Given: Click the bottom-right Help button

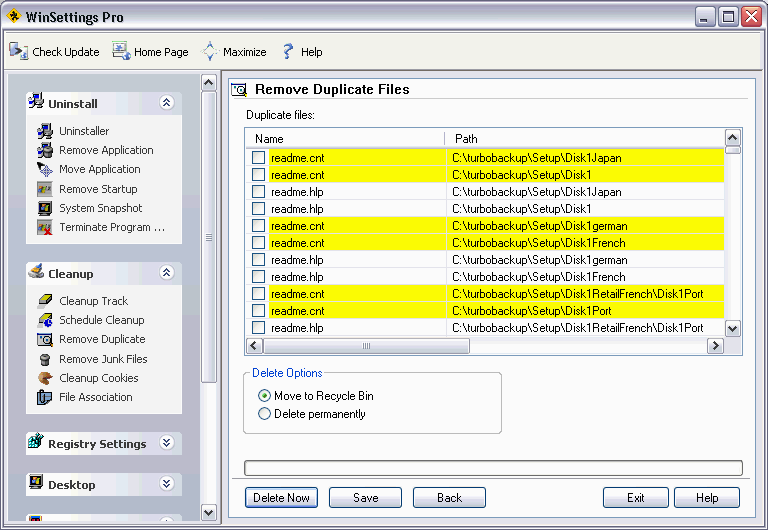Looking at the screenshot, I should 707,498.
